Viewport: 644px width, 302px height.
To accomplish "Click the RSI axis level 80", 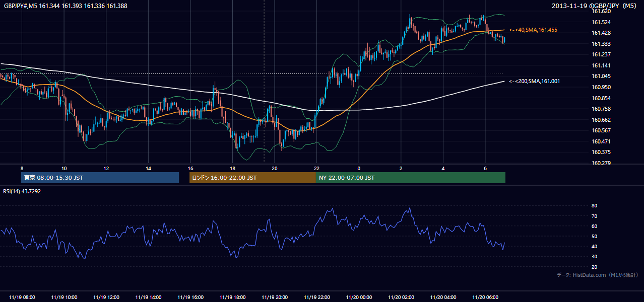I will (x=594, y=206).
